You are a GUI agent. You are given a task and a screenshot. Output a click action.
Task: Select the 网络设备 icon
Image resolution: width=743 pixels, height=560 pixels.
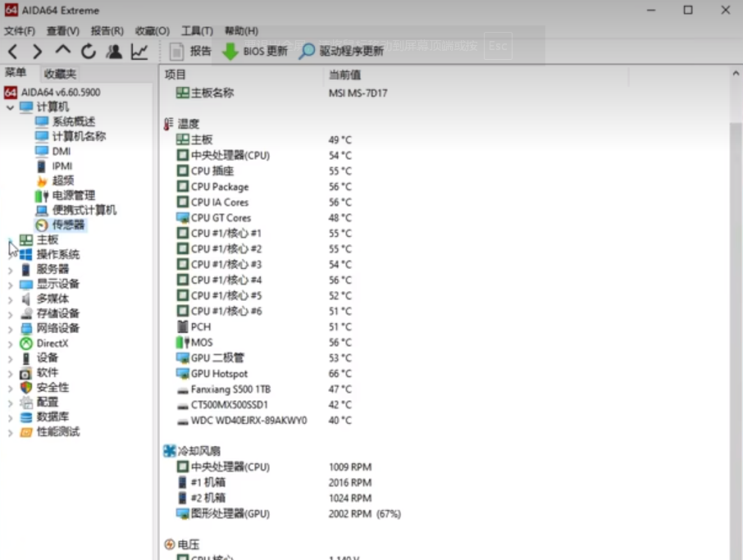pyautogui.click(x=26, y=328)
